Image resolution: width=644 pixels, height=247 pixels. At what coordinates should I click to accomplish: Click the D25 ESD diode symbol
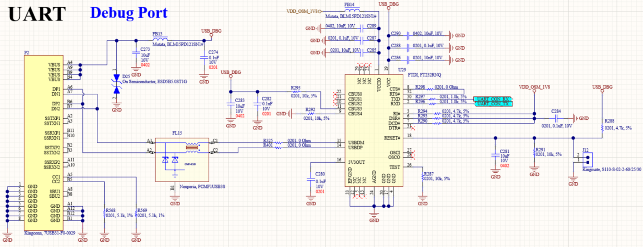coord(116,84)
